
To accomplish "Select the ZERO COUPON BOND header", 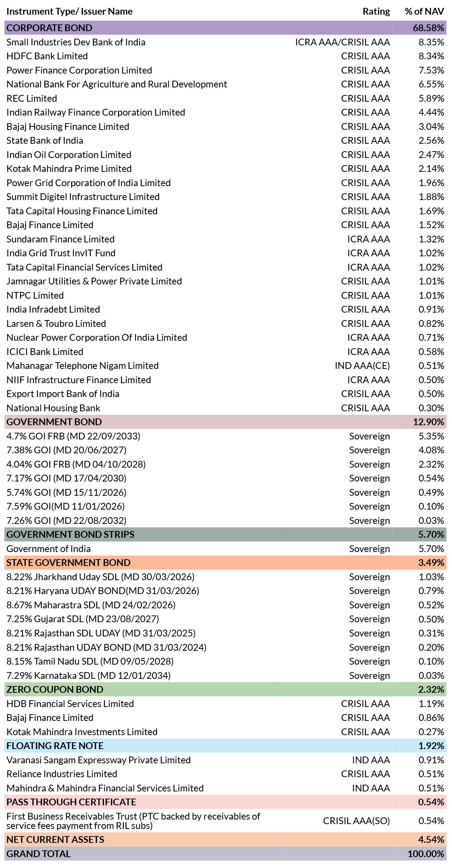I will 225,689.
